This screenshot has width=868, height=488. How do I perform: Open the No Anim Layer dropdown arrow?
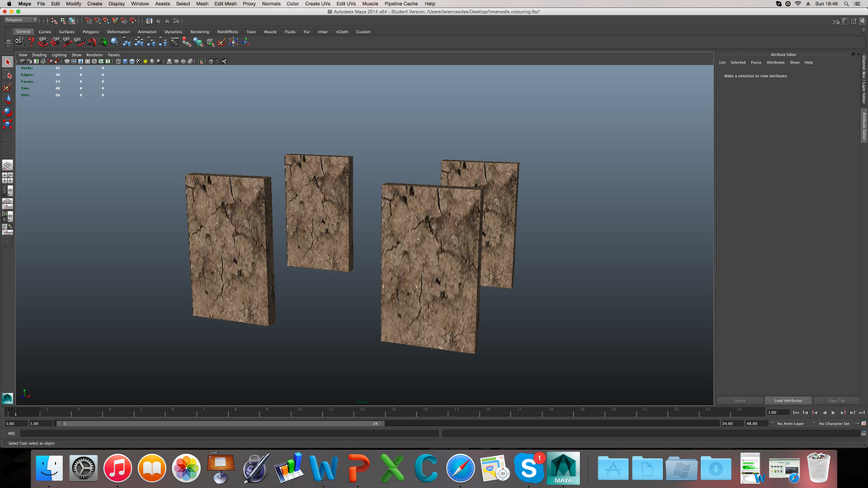pyautogui.click(x=772, y=424)
